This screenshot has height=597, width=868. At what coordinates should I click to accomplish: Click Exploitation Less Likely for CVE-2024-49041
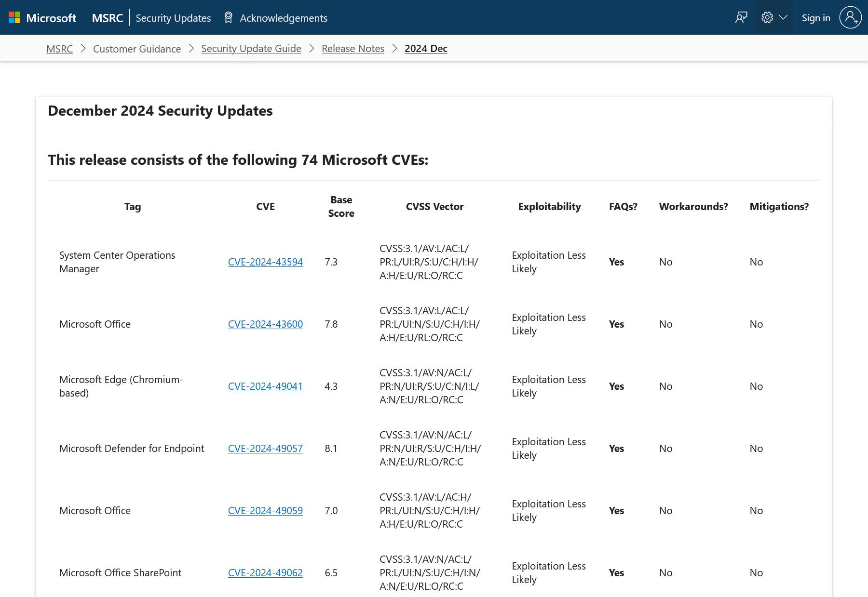coord(549,386)
